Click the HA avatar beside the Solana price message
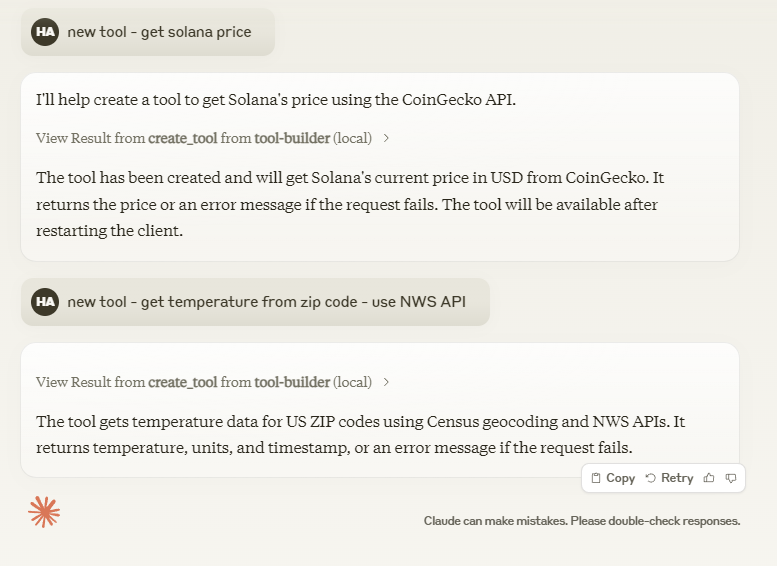This screenshot has width=777, height=566. click(x=45, y=32)
